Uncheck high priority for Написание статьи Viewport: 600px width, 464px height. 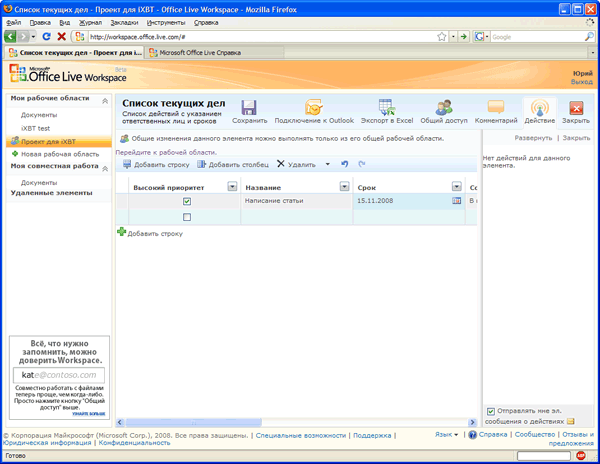[x=187, y=201]
